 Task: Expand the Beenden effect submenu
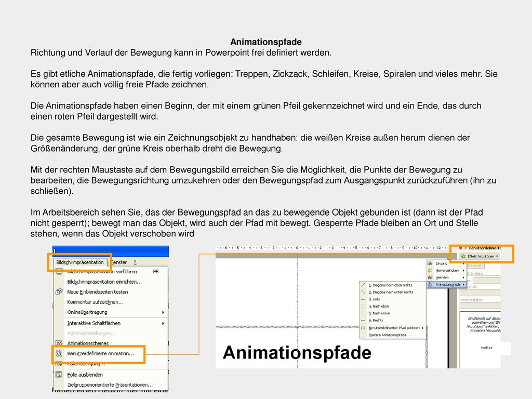[446, 277]
